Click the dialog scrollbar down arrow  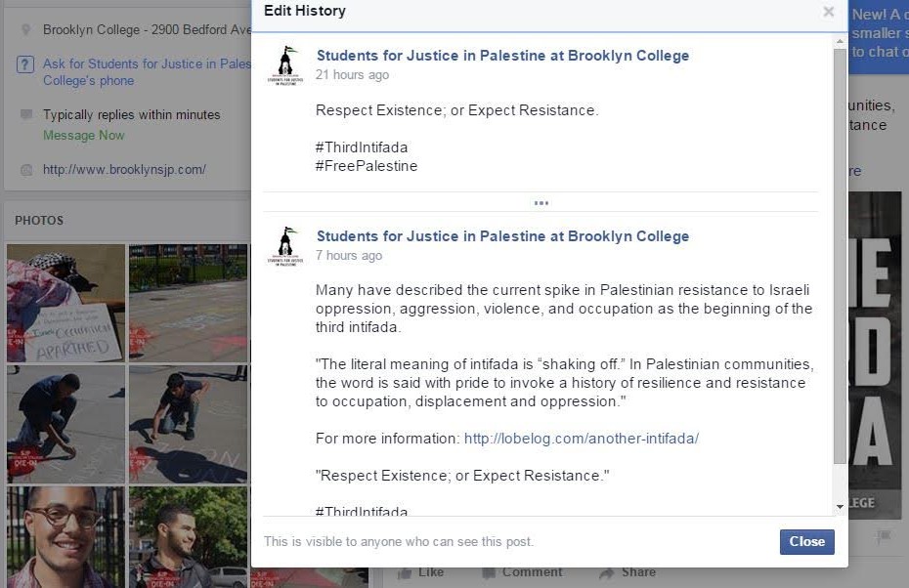pos(840,507)
